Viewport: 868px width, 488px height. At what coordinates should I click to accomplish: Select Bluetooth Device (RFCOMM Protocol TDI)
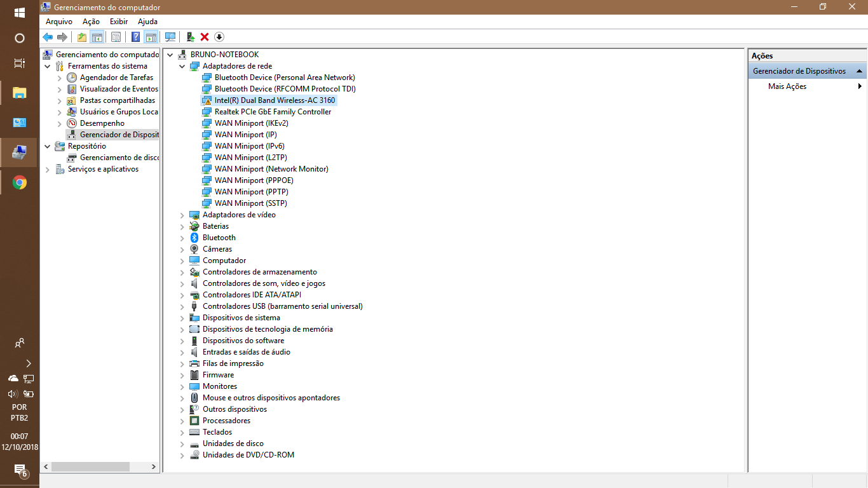pos(285,89)
